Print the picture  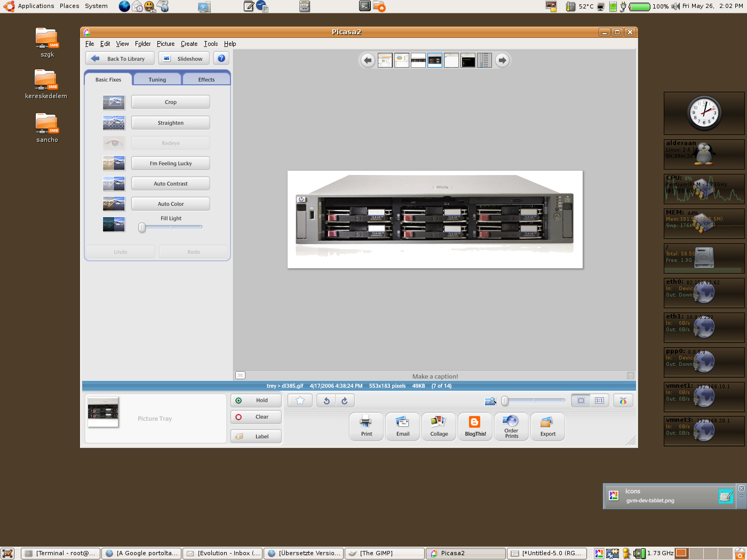click(x=367, y=427)
